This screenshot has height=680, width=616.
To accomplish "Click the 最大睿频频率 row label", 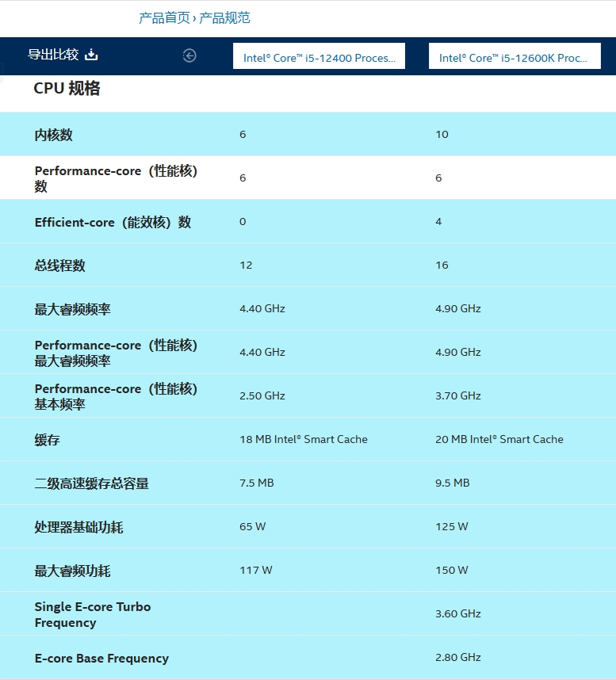I will [72, 309].
